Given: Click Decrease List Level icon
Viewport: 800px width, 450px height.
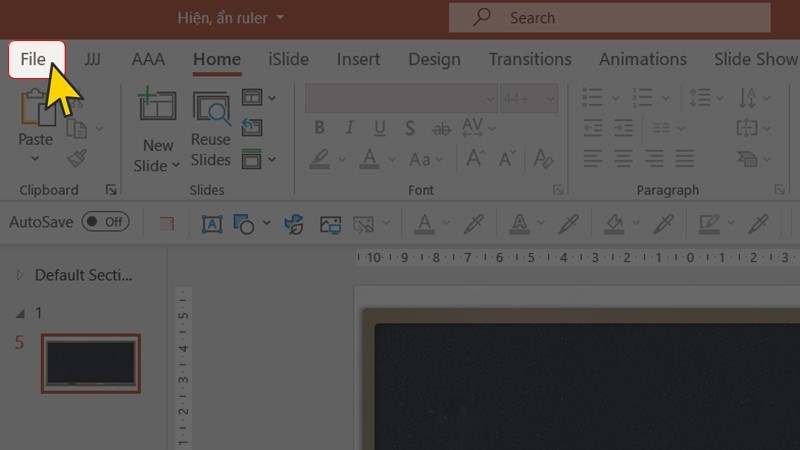Looking at the screenshot, I should [593, 128].
